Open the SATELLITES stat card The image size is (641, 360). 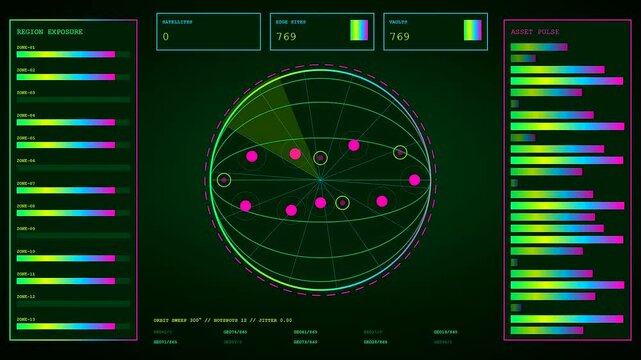(x=208, y=32)
